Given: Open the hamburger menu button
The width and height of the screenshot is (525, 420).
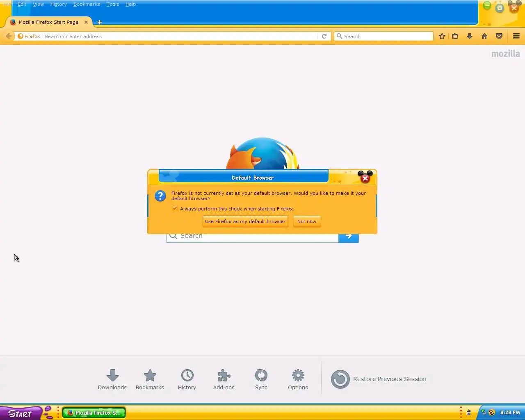Looking at the screenshot, I should tap(516, 36).
